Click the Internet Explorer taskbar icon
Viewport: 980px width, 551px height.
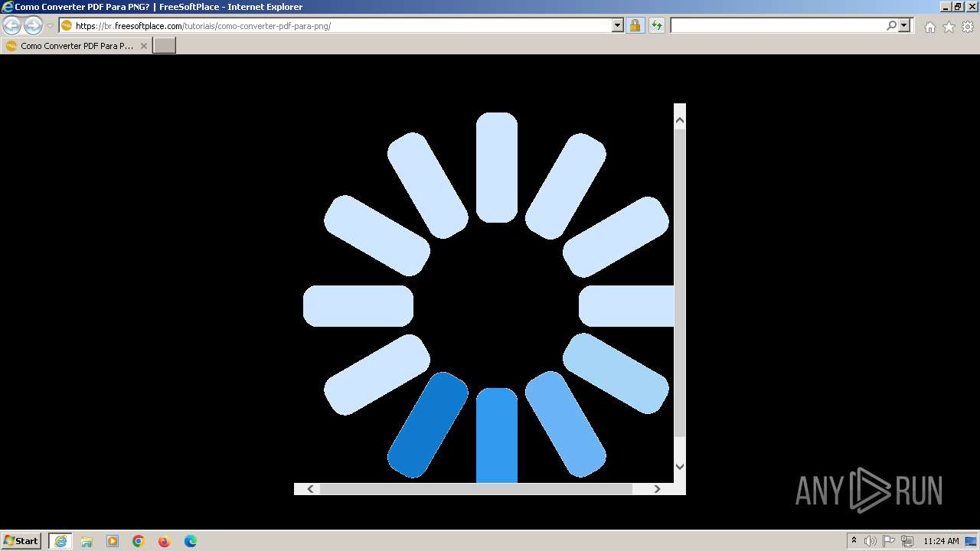pos(60,541)
